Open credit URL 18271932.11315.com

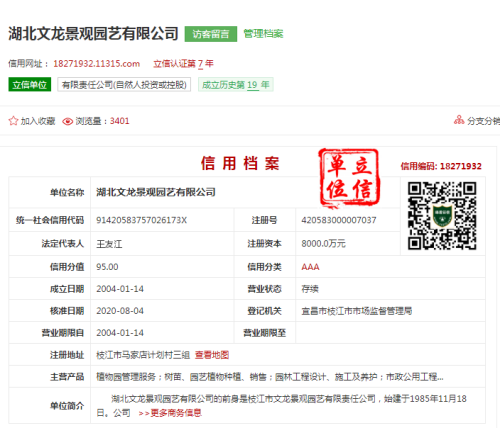pyautogui.click(x=97, y=64)
